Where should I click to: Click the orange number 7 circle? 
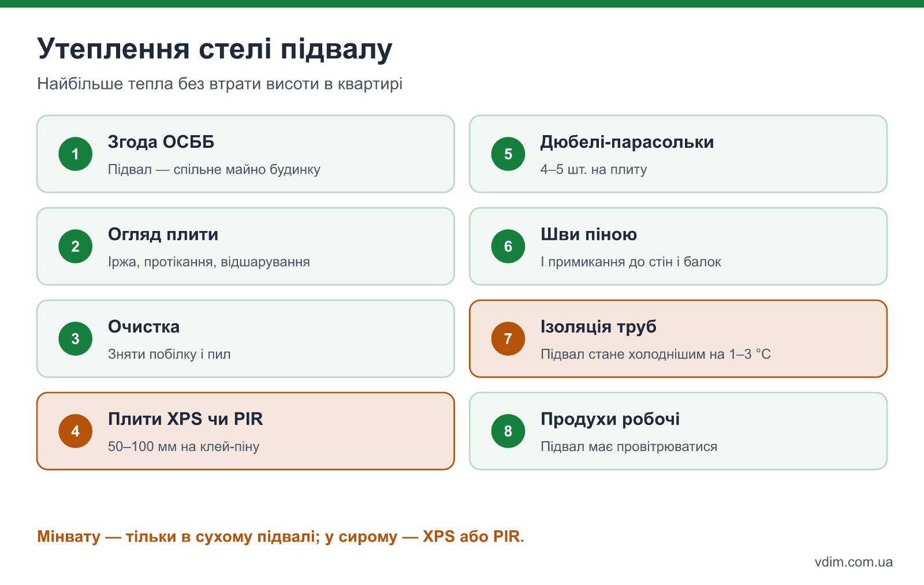508,338
